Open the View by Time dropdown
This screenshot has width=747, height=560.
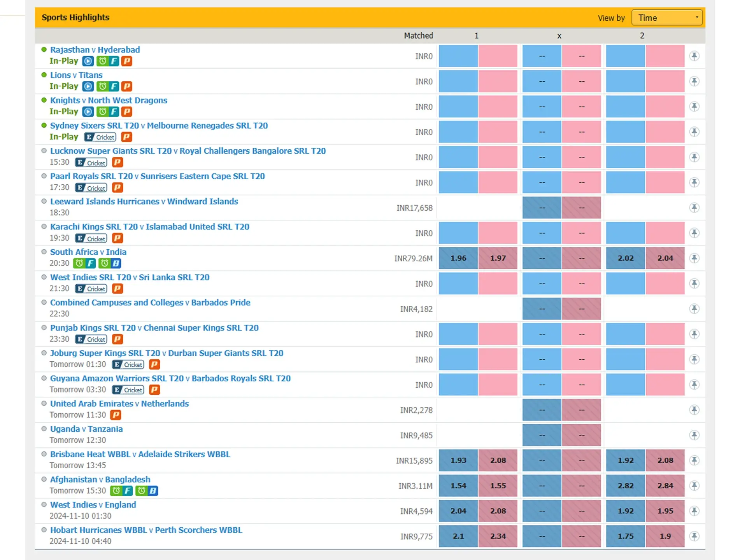click(x=667, y=18)
